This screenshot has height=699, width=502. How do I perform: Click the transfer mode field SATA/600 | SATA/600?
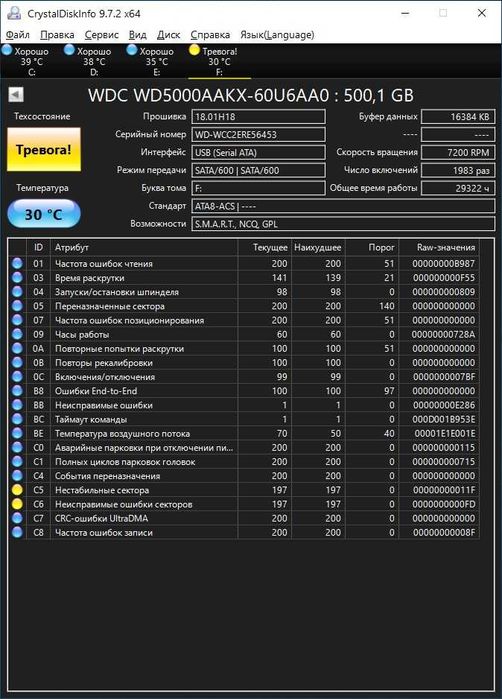click(259, 170)
